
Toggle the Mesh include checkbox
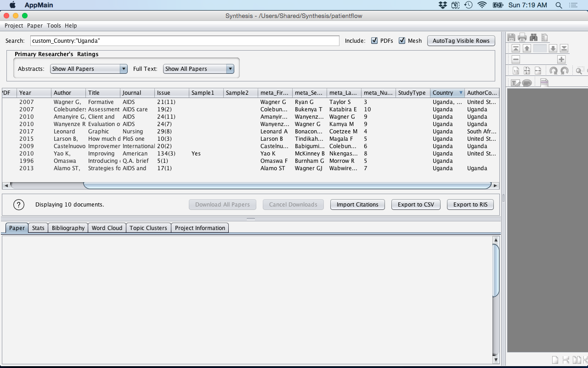coord(402,40)
